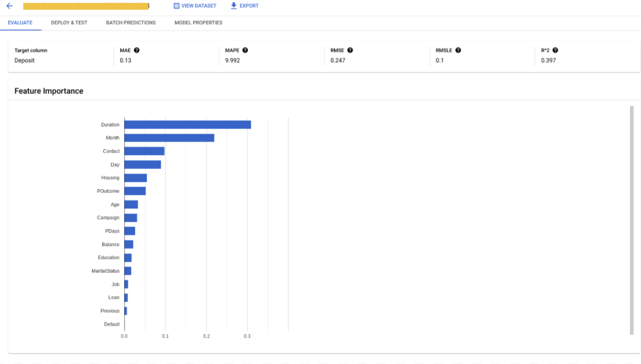Open the MAPE help question mark

[x=245, y=51]
